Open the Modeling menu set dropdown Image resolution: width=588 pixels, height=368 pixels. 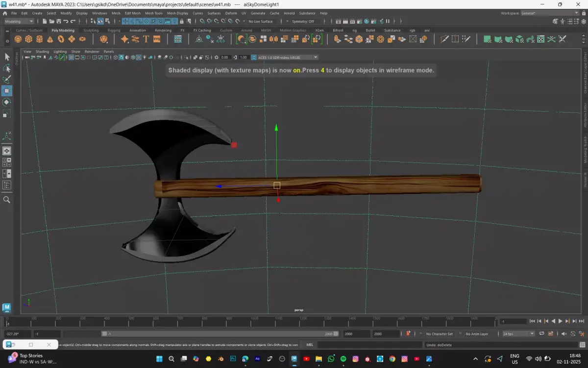[x=19, y=21]
